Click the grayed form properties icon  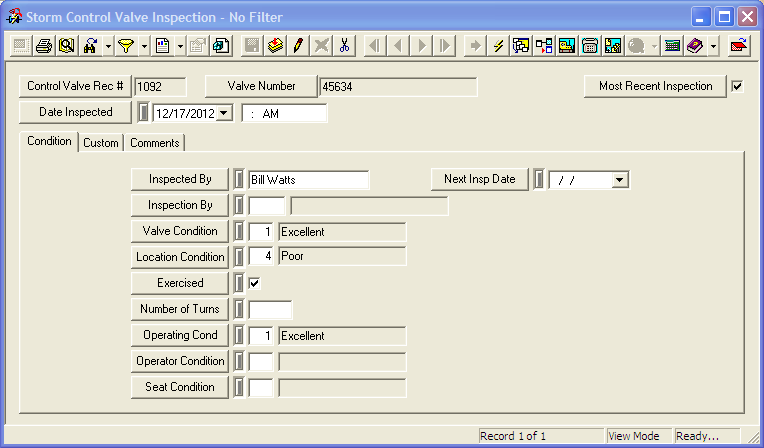(x=198, y=46)
